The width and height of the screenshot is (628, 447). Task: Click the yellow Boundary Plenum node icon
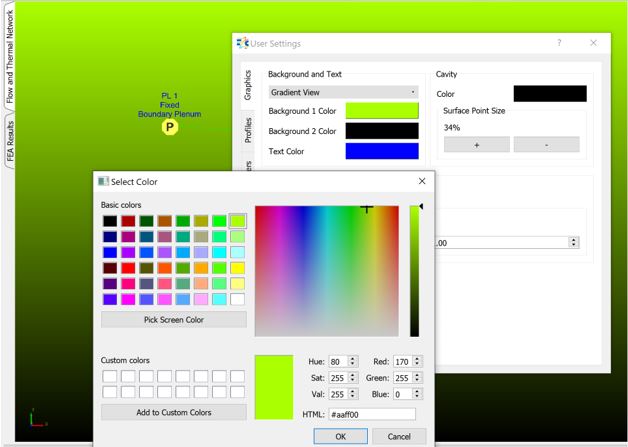coord(170,128)
